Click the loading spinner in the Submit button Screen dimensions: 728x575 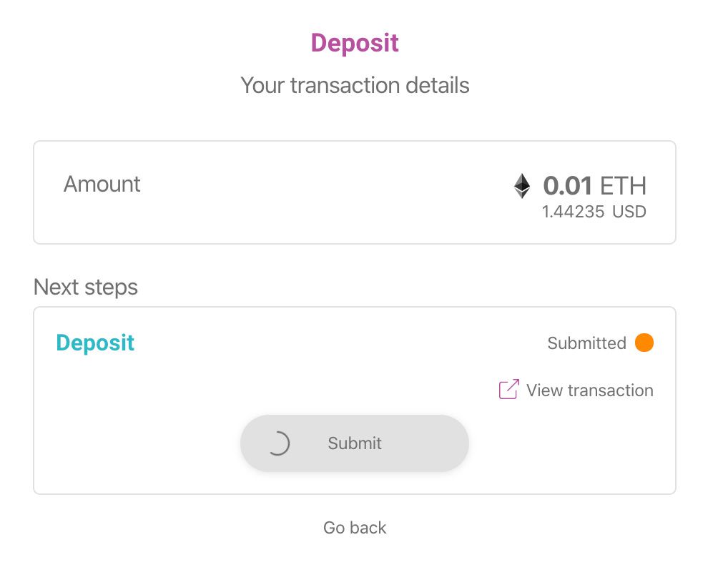coord(277,443)
